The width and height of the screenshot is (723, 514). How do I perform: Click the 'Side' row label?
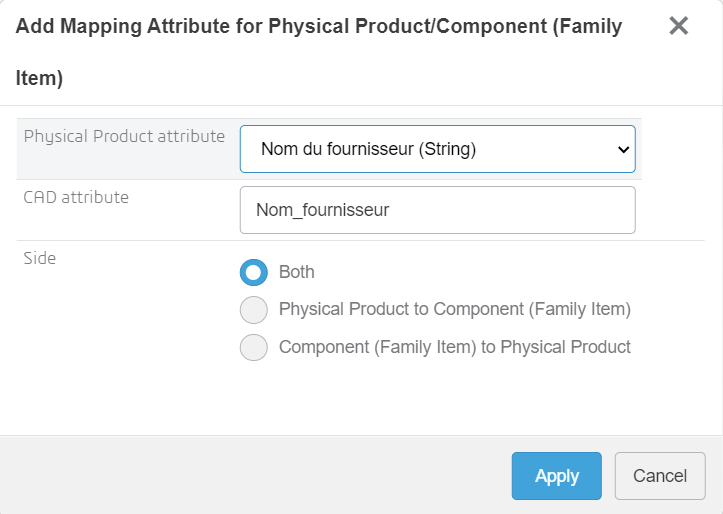tap(40, 258)
